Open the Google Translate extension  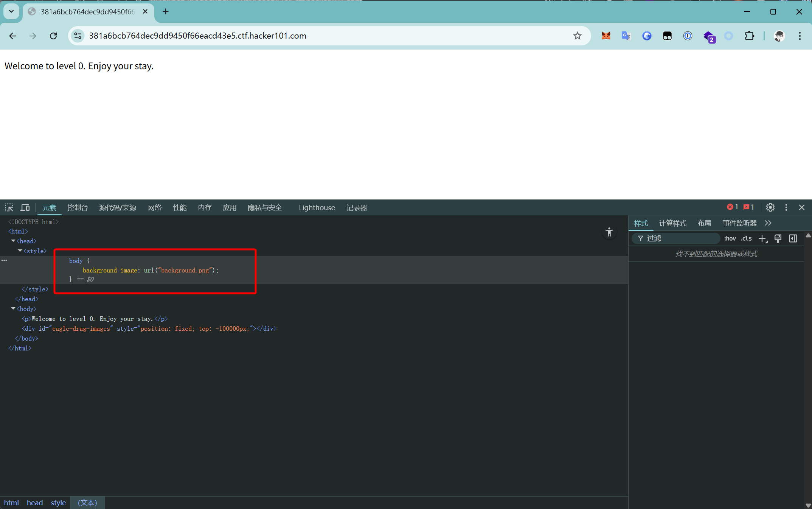(x=626, y=36)
